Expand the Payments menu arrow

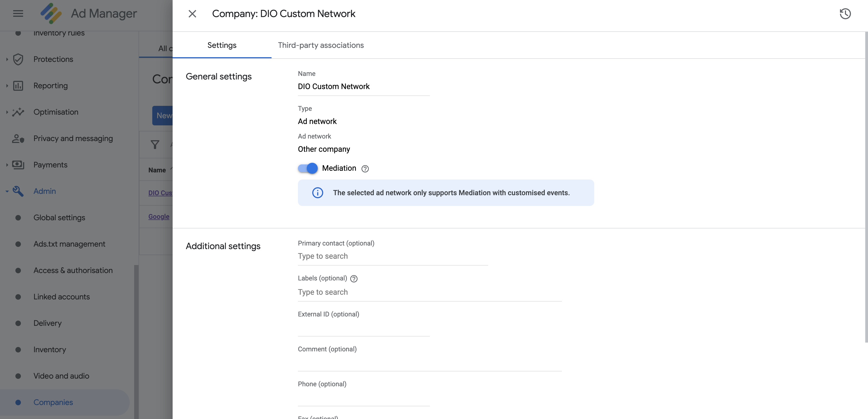pyautogui.click(x=7, y=165)
